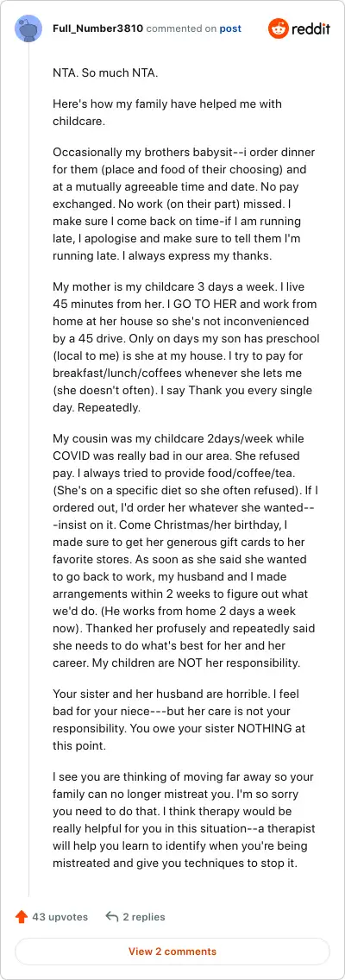Screen dimensions: 345x980
Task: Visit the Full_Number3810 user profile
Action: point(97,28)
